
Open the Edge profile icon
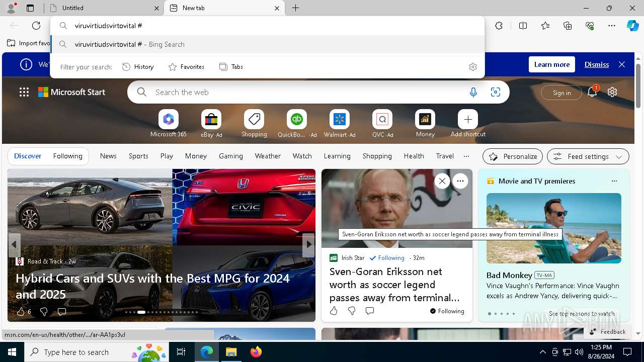click(11, 8)
